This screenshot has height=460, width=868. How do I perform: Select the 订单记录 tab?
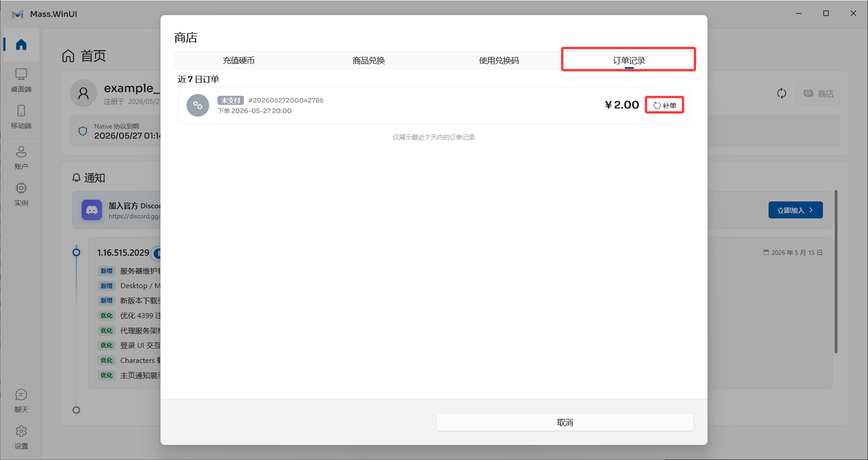(x=629, y=61)
